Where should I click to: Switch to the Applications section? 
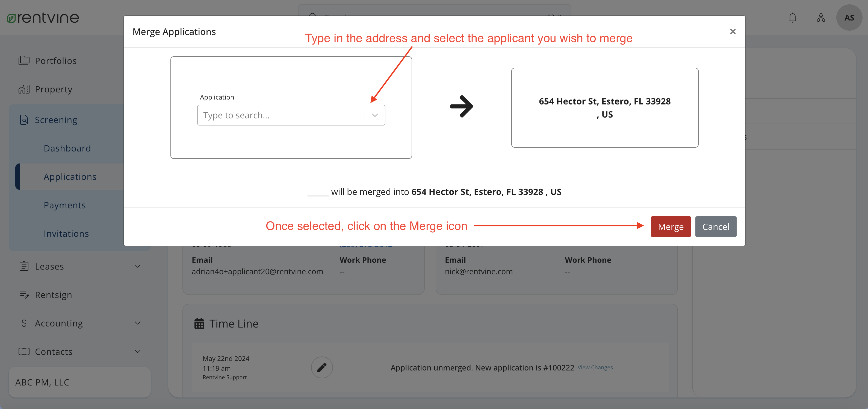click(70, 176)
